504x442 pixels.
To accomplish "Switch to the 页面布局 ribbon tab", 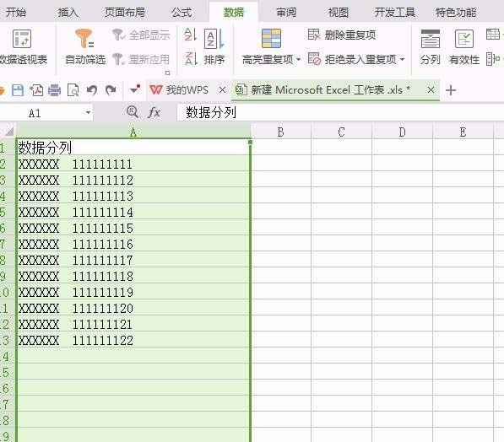I will click(x=125, y=12).
